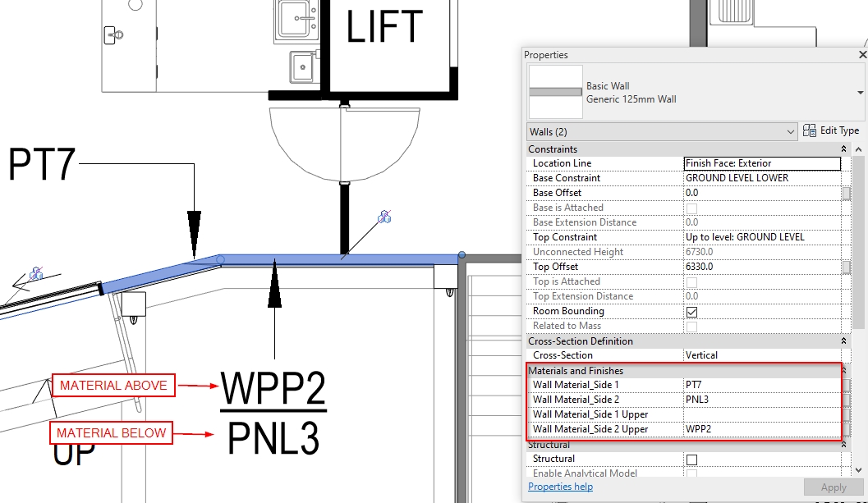The height and width of the screenshot is (503, 868).
Task: Edit the Location Line value field
Action: (x=762, y=163)
